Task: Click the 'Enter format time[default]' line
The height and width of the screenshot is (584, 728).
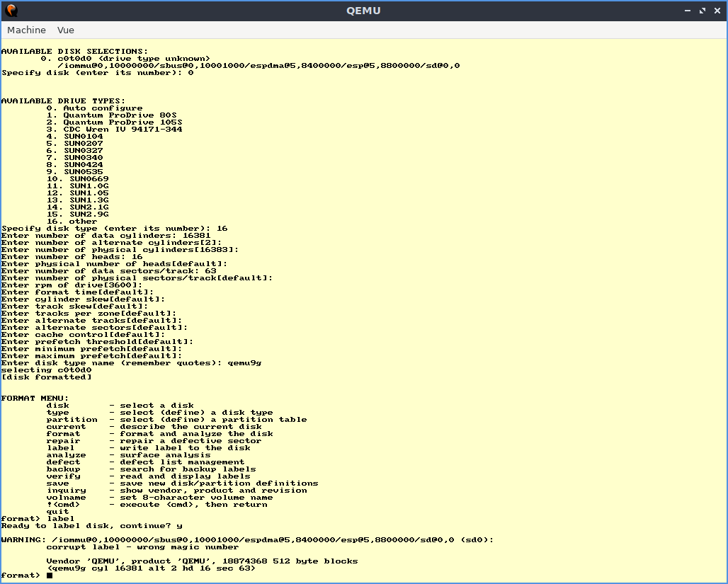Action: coord(77,292)
